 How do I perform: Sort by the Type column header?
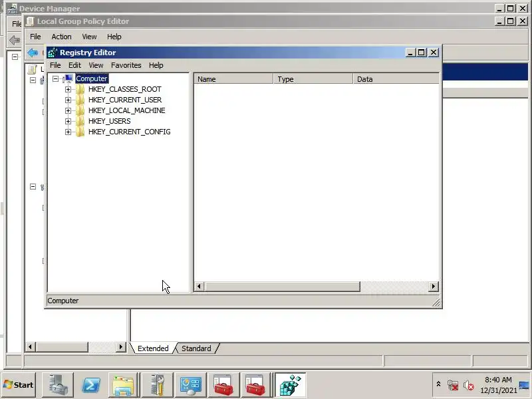click(313, 79)
